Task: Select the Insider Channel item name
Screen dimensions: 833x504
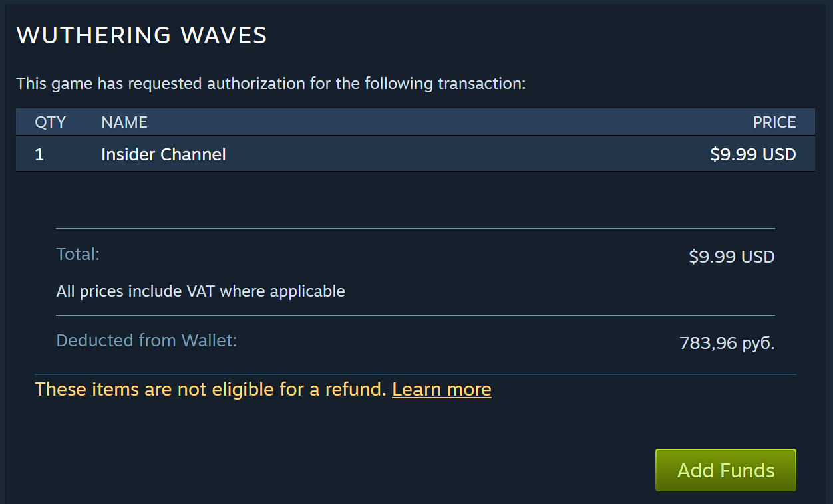Action: (x=163, y=154)
